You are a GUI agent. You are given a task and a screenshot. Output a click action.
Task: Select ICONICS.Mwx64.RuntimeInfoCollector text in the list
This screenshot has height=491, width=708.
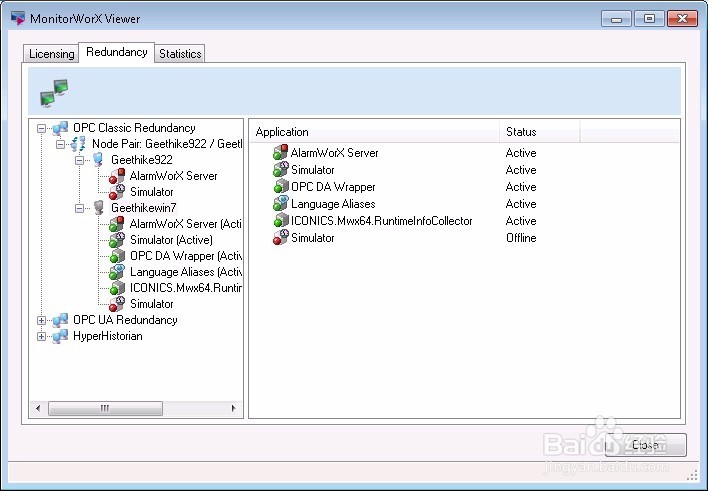tap(382, 221)
